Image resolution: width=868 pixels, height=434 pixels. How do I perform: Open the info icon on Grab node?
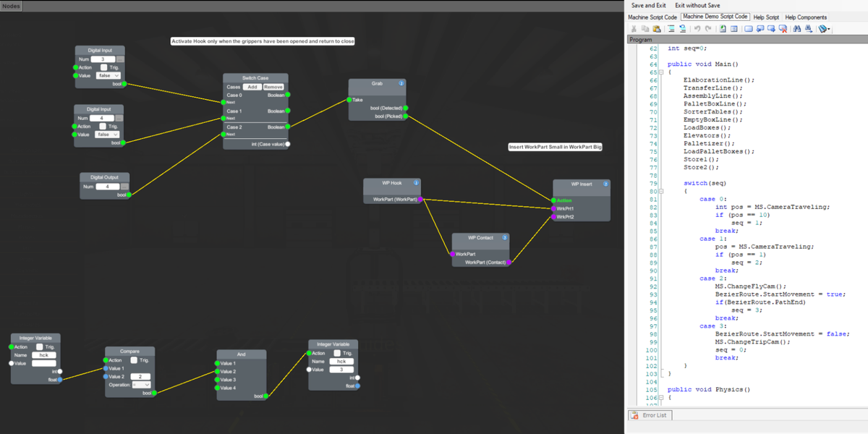click(401, 84)
